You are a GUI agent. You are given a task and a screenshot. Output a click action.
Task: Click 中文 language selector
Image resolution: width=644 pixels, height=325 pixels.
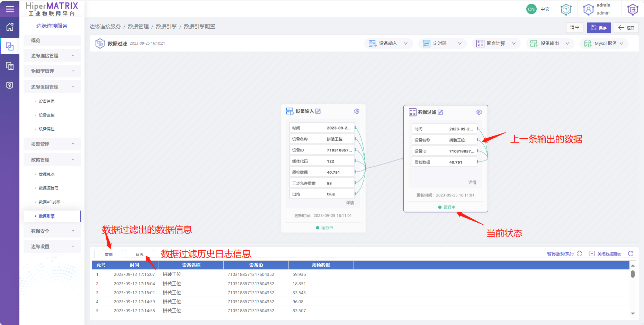click(x=545, y=9)
